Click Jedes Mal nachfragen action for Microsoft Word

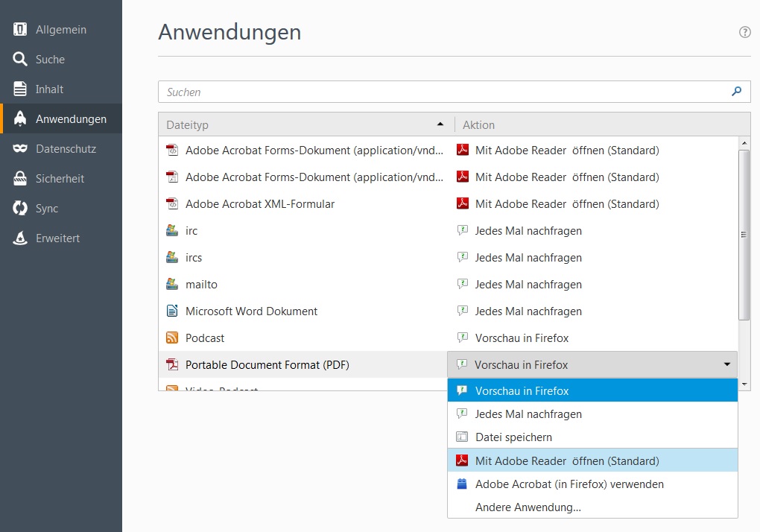pyautogui.click(x=528, y=311)
